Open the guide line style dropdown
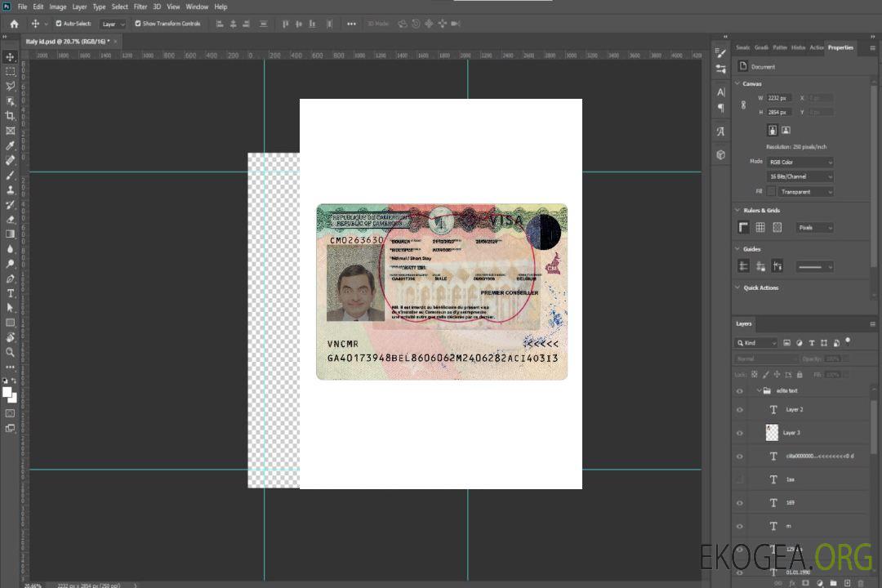 coord(815,267)
